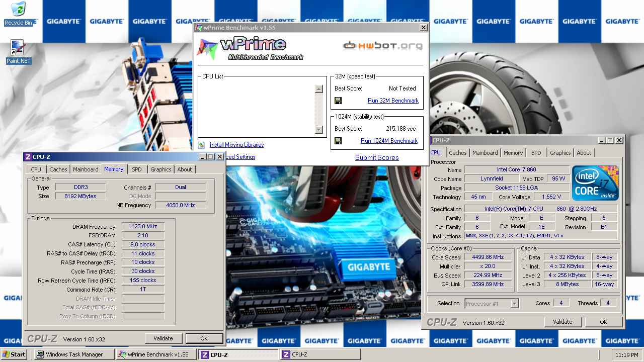Click the DRAM Frequency value 1125.0 MHz

tap(143, 227)
